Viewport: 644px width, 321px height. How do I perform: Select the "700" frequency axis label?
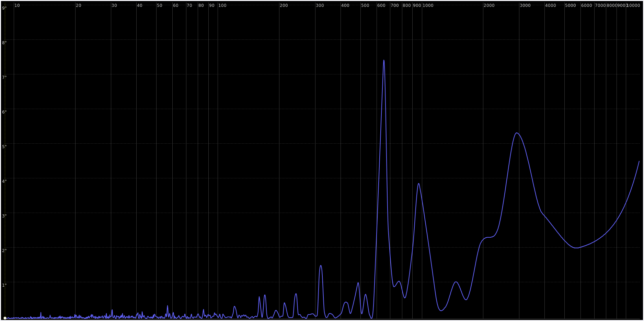pos(395,5)
